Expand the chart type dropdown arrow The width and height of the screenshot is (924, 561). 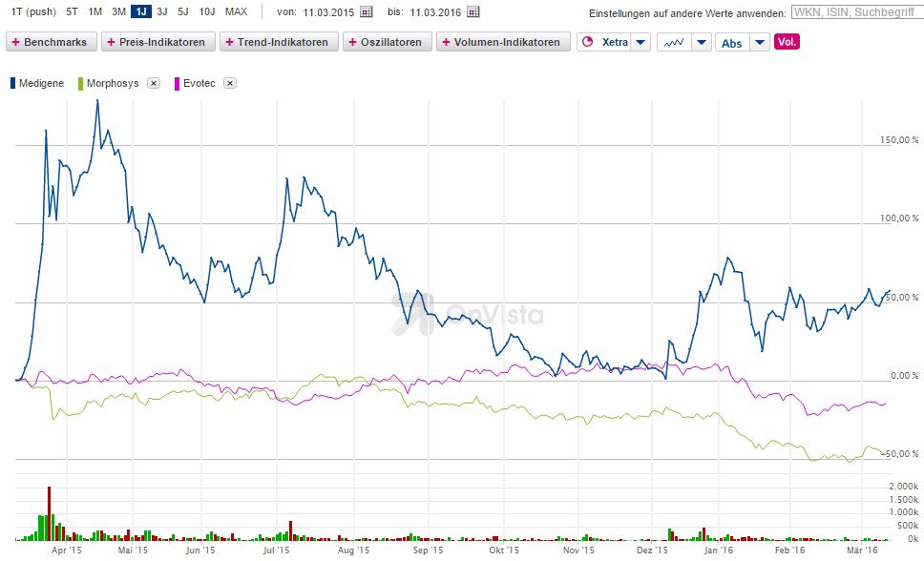tap(702, 42)
